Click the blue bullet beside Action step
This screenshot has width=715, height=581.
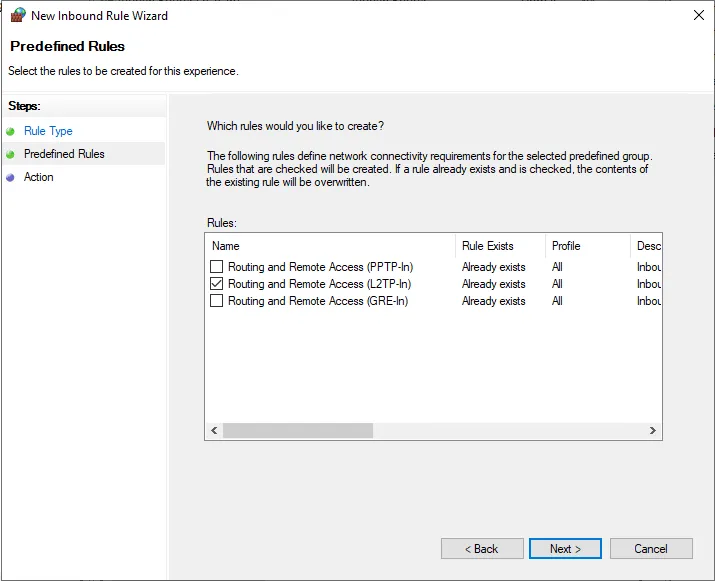pos(11,177)
